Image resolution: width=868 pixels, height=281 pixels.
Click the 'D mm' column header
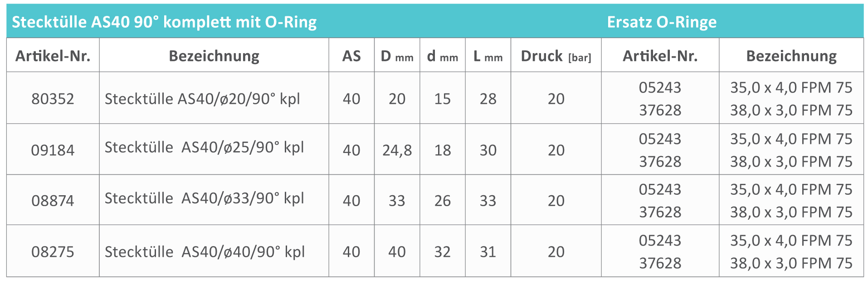(x=397, y=56)
